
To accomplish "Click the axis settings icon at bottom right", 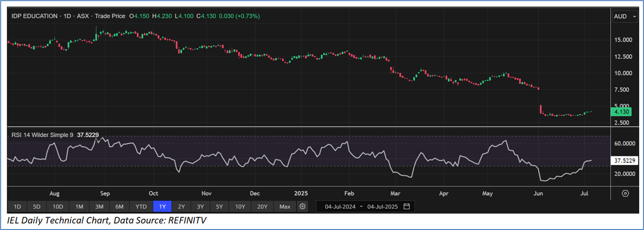I will 625,193.
